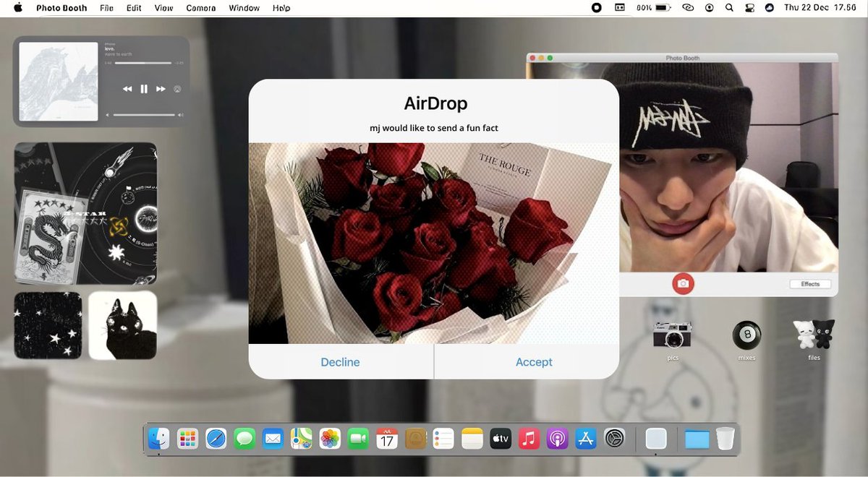This screenshot has width=868, height=477.
Task: Open Notes from the dock
Action: 472,438
